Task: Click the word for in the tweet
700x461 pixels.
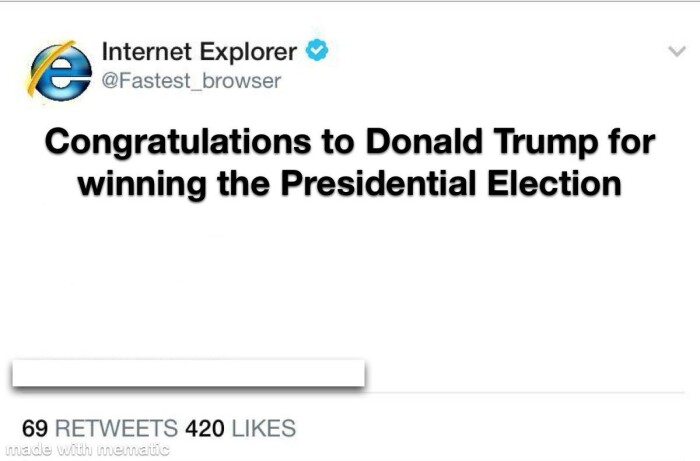Action: [630, 142]
